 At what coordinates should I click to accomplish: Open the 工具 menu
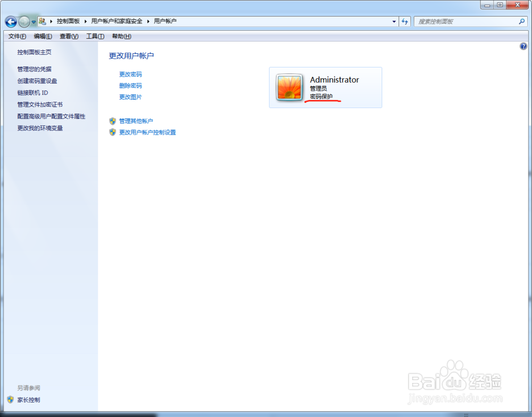(95, 36)
